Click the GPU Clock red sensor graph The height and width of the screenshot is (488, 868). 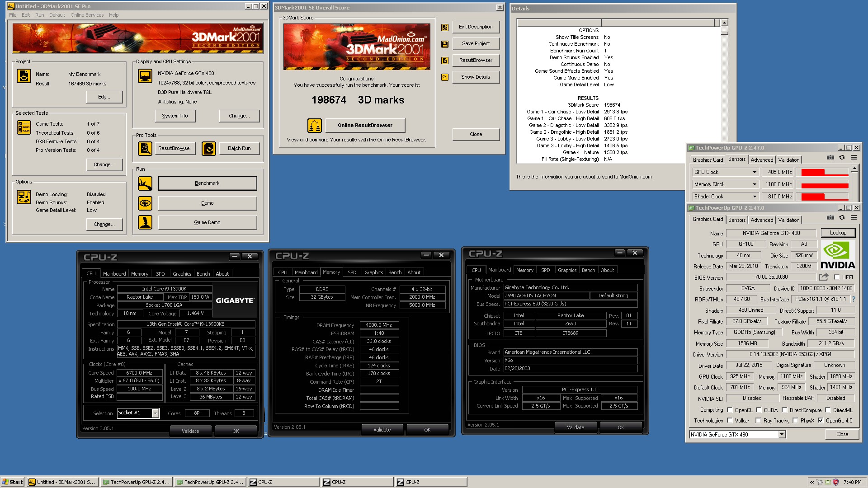pyautogui.click(x=822, y=172)
